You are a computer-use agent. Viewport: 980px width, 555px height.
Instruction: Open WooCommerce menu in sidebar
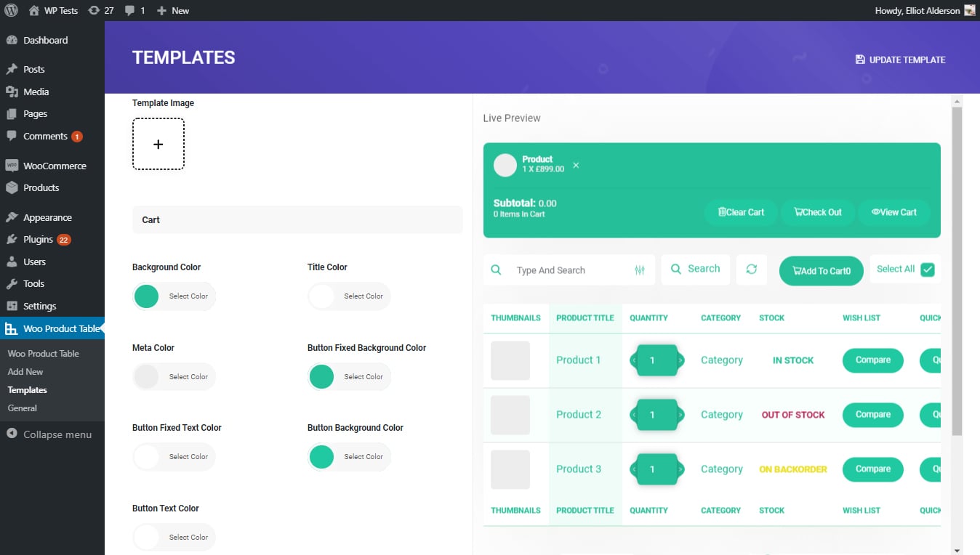[x=54, y=166]
